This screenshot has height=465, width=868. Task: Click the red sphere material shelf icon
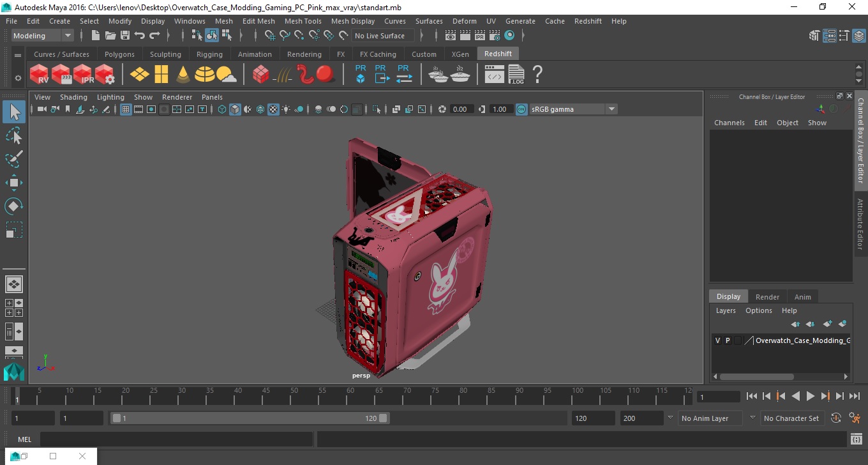pos(325,75)
